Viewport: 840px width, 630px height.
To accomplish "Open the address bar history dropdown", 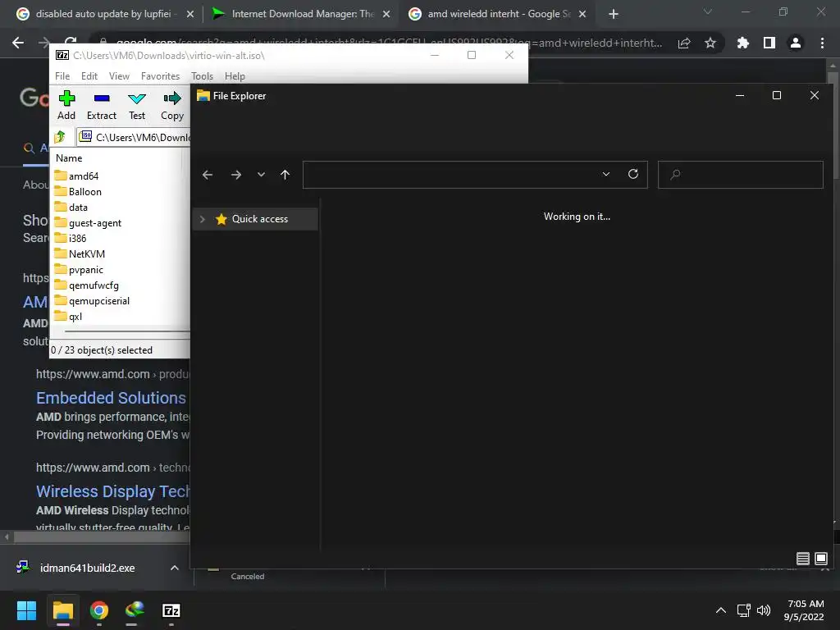I will click(606, 175).
